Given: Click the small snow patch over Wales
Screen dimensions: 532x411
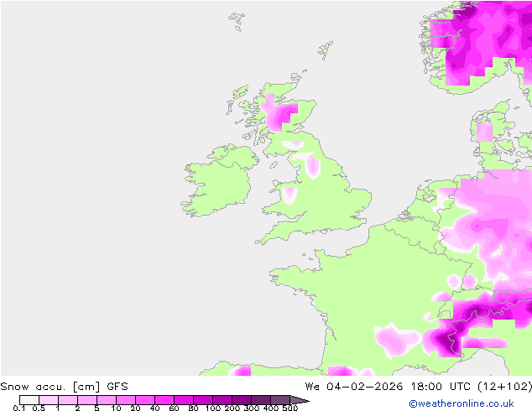Looking at the screenshot, I should pos(290,195).
